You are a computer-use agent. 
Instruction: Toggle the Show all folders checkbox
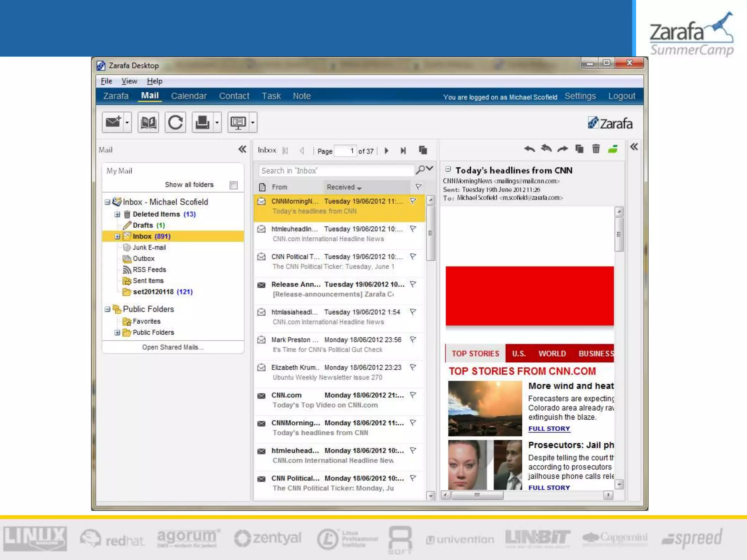click(x=233, y=185)
